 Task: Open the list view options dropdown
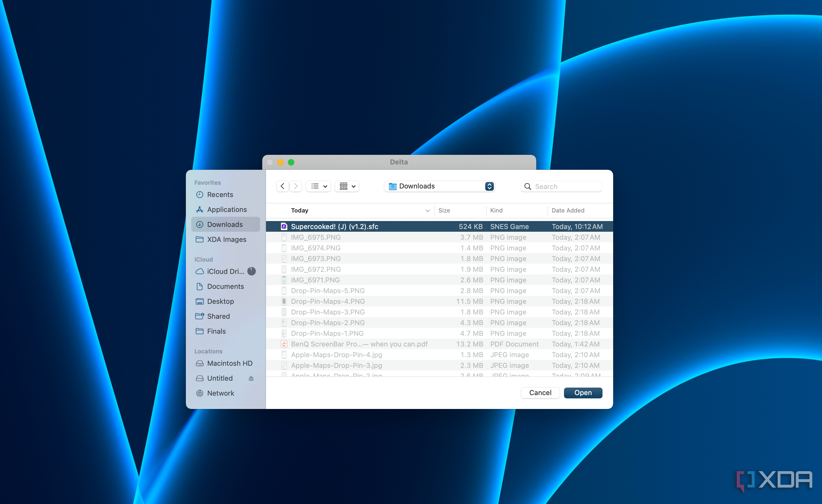coord(319,186)
